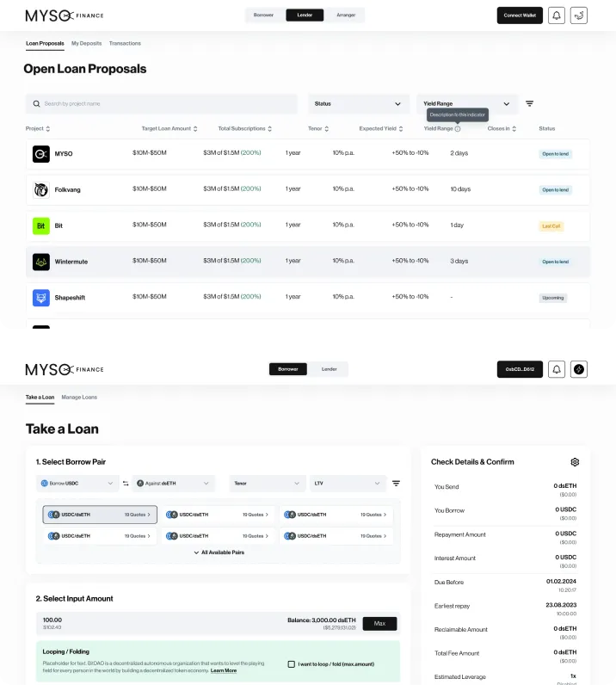Click the swap arrows between borrow pair selectors
The image size is (616, 685).
click(x=126, y=483)
